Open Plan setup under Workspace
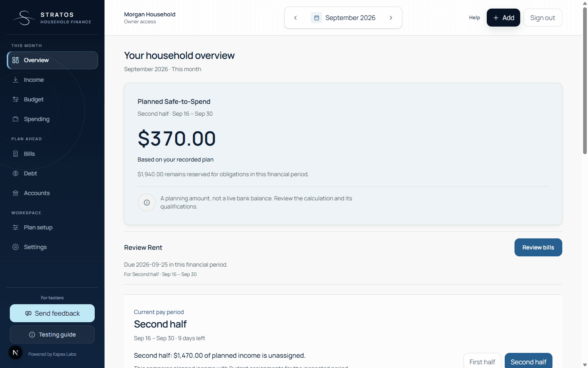Image resolution: width=588 pixels, height=368 pixels. 52,227
